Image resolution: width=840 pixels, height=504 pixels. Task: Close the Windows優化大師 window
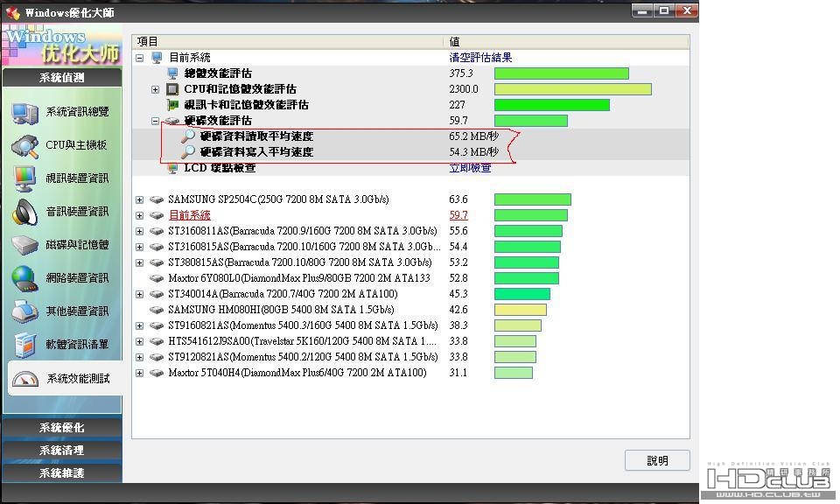click(x=686, y=10)
